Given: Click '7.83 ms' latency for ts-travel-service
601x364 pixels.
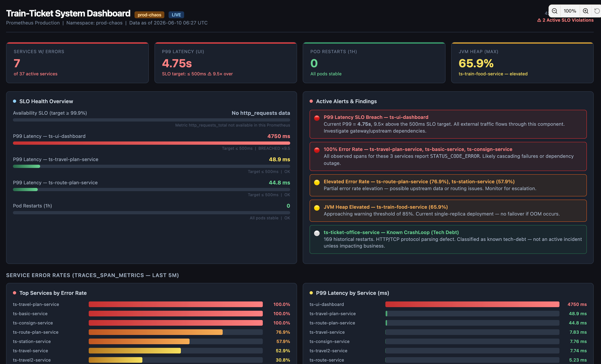Looking at the screenshot, I should (578, 332).
